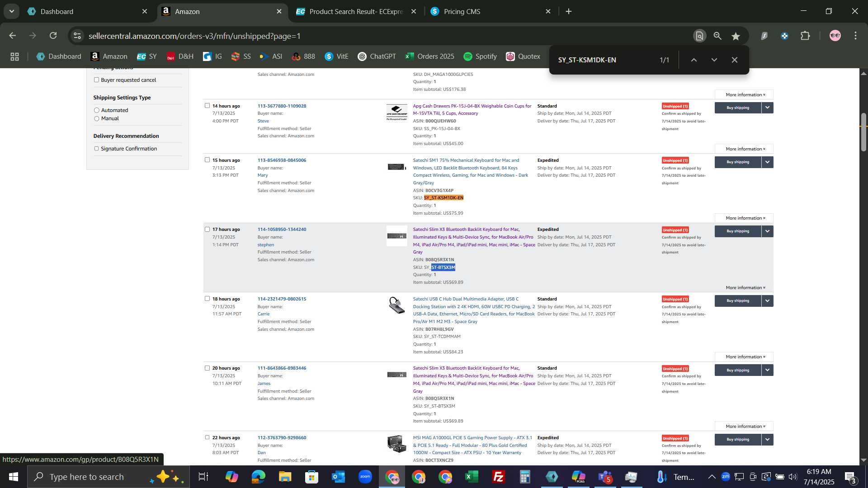Screen dimensions: 868x488
Task: Reload the page with the refresh icon
Action: 53,36
